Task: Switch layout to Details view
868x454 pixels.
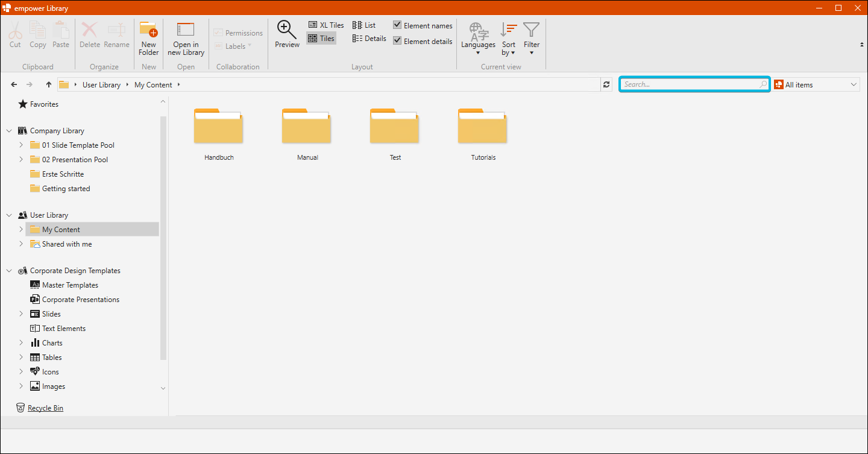Action: point(370,39)
